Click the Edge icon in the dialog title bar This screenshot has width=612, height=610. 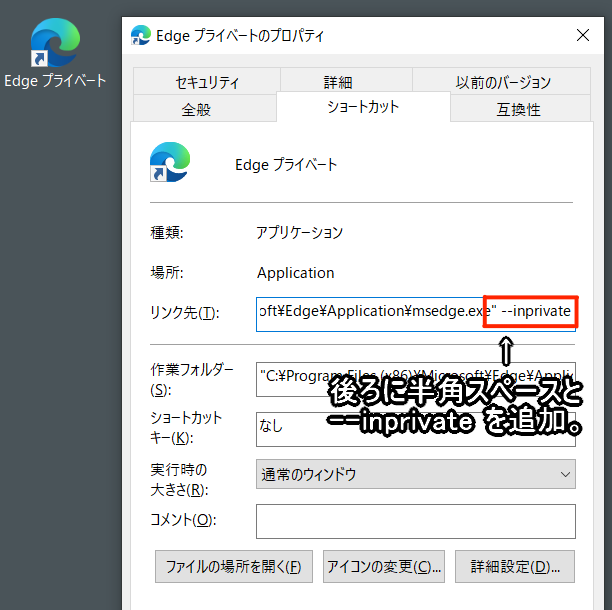(x=141, y=35)
